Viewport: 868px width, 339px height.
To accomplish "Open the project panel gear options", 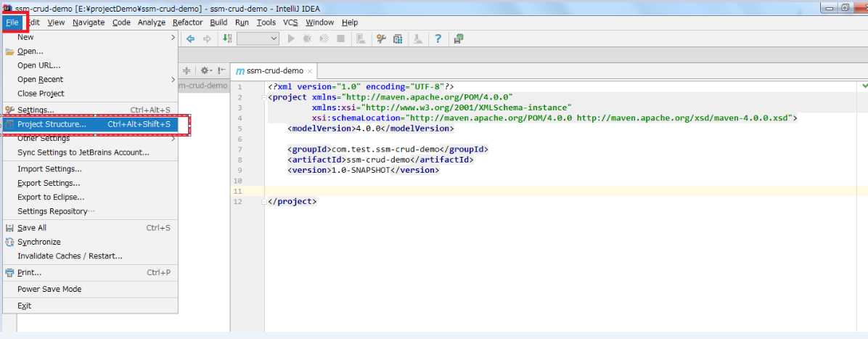I will point(206,70).
